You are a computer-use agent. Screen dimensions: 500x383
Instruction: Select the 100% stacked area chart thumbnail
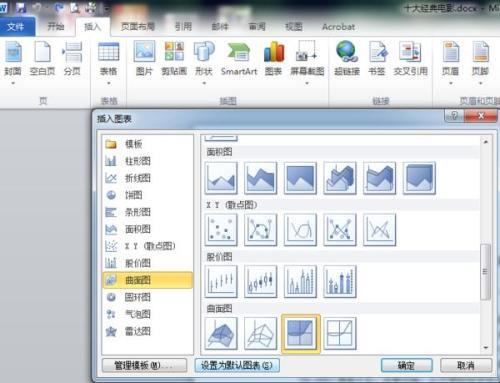coord(300,178)
